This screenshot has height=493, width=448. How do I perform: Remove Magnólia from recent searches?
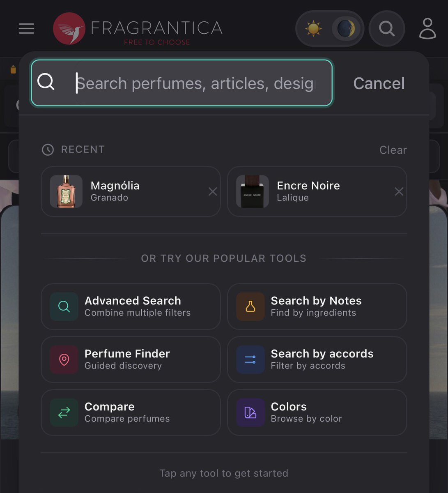(213, 191)
